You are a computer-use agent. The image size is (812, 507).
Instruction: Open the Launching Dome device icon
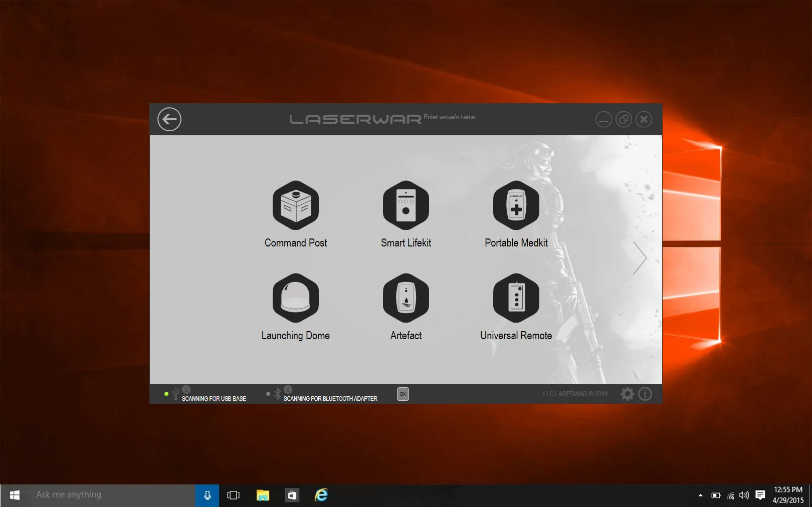point(296,298)
